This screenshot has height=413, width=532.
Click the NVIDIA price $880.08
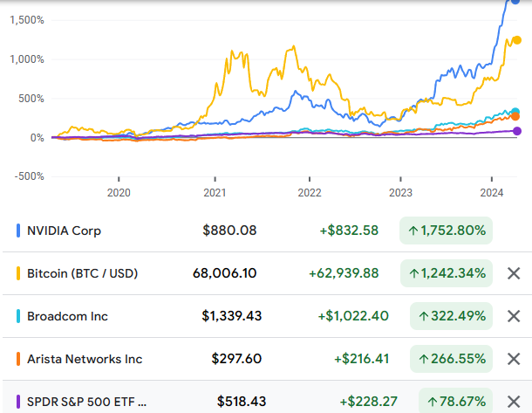(x=229, y=231)
